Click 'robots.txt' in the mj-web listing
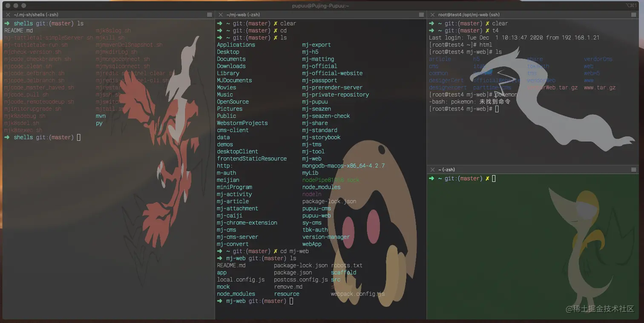Image resolution: width=644 pixels, height=323 pixels. tap(347, 265)
